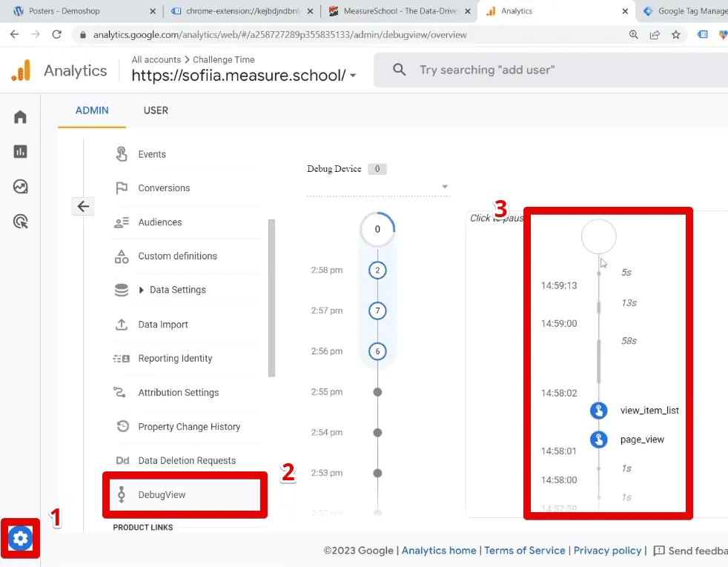Screen dimensions: 728x567
Task: Select DebugView in the admin menu
Action: pos(160,494)
